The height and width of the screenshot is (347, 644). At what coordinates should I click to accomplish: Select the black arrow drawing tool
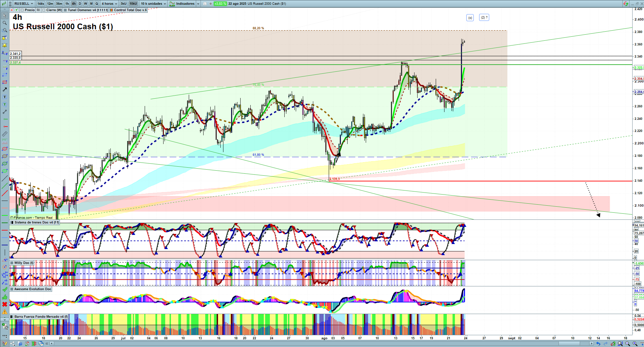[x=5, y=90]
